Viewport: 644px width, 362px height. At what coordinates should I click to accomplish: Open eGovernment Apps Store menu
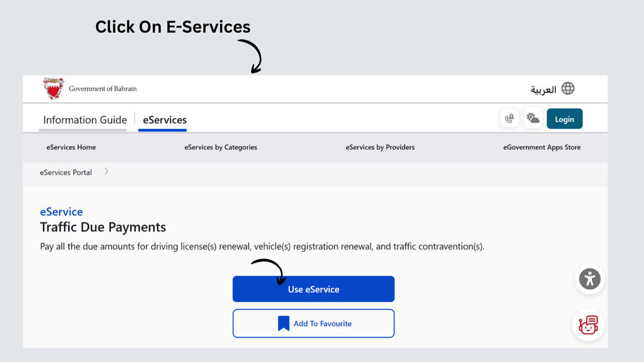(541, 147)
